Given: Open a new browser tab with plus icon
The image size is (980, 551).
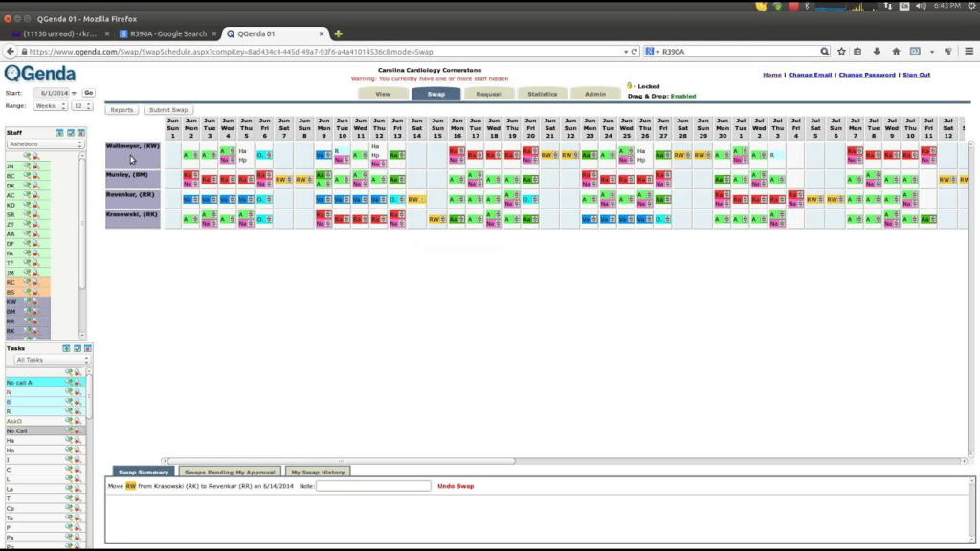Looking at the screenshot, I should point(338,33).
